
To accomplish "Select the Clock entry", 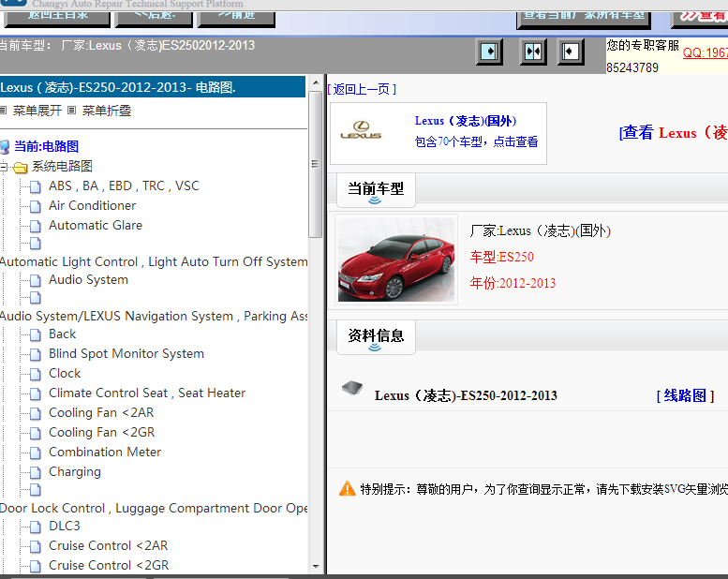I will [x=65, y=374].
